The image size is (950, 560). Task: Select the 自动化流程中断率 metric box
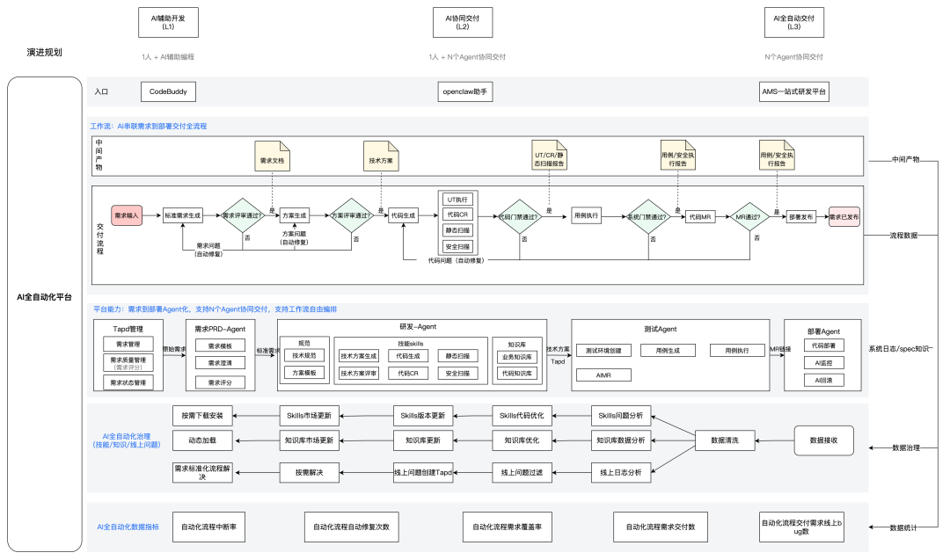pos(209,527)
